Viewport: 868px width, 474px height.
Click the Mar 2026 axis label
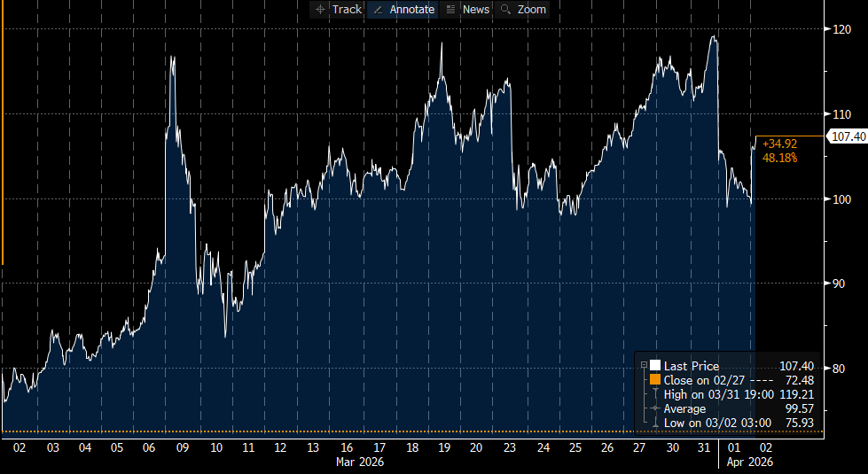pyautogui.click(x=360, y=462)
